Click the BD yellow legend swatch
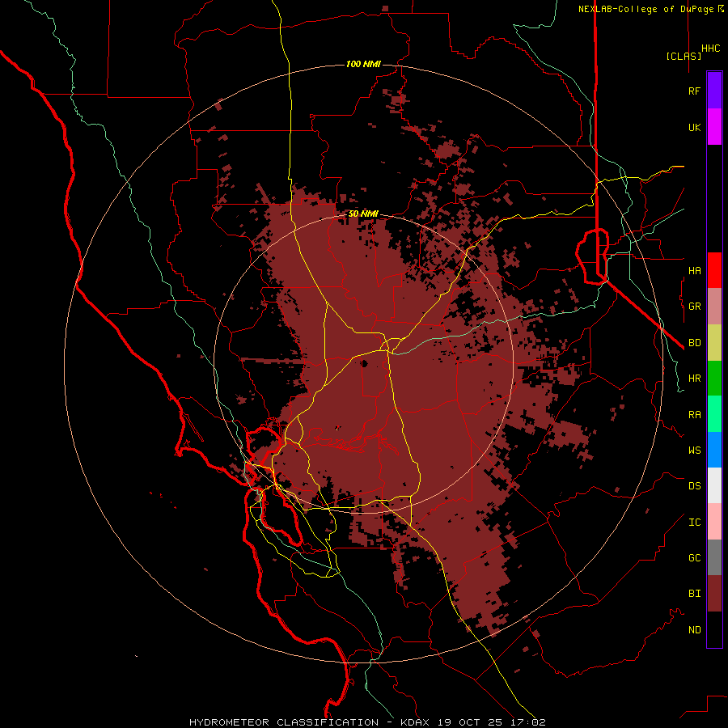Image resolution: width=728 pixels, height=728 pixels. pos(714,343)
